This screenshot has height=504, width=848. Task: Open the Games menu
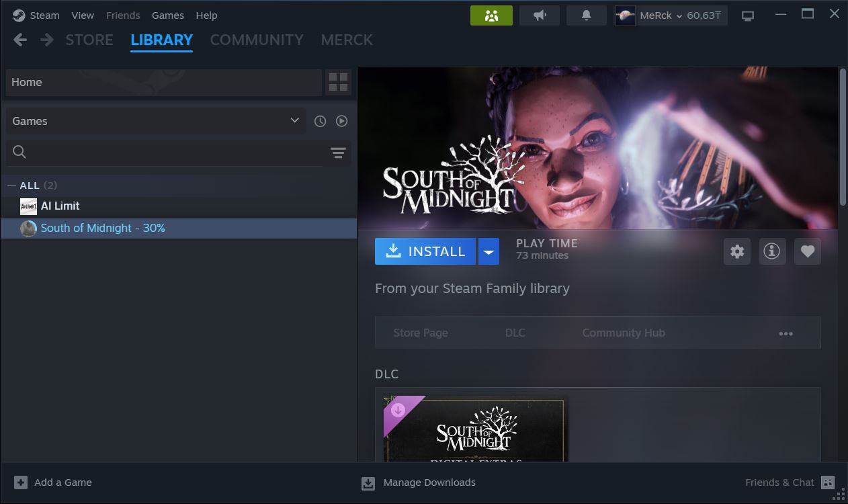168,15
